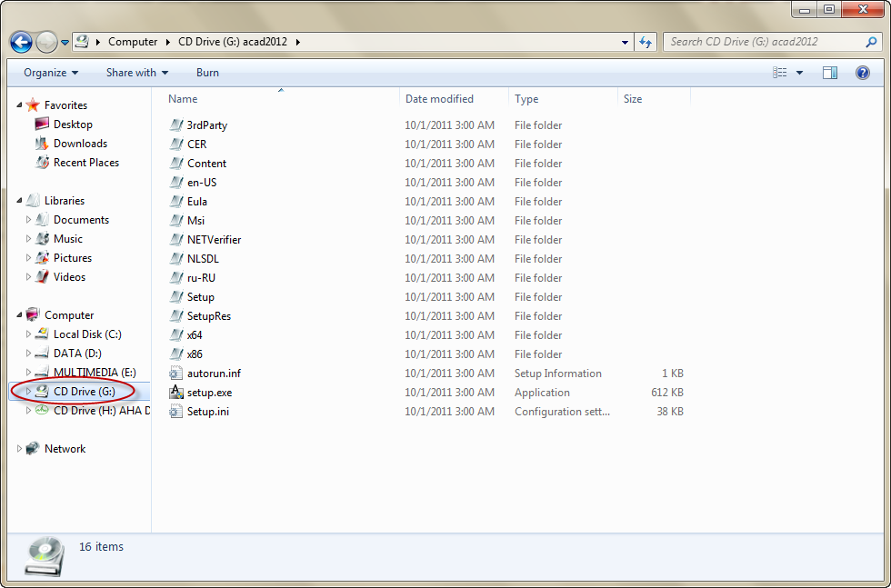Open Local Disk (C:) drive
891x588 pixels.
pyautogui.click(x=87, y=334)
